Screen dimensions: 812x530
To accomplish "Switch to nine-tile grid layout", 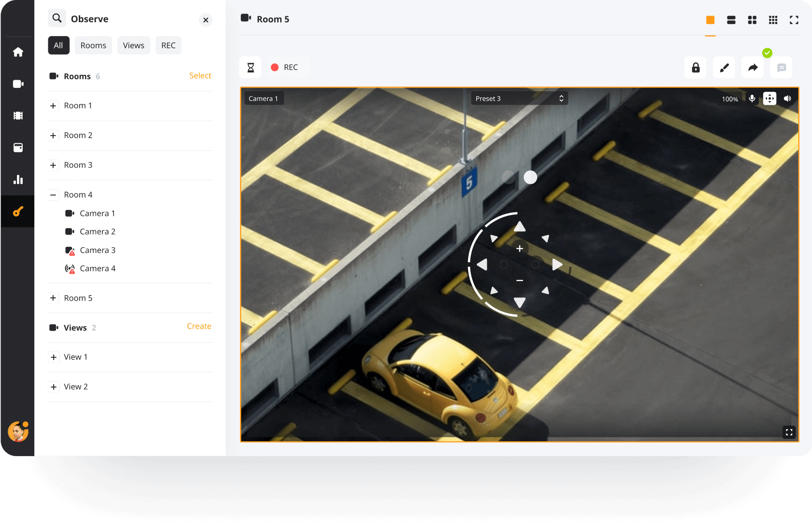I will 773,20.
